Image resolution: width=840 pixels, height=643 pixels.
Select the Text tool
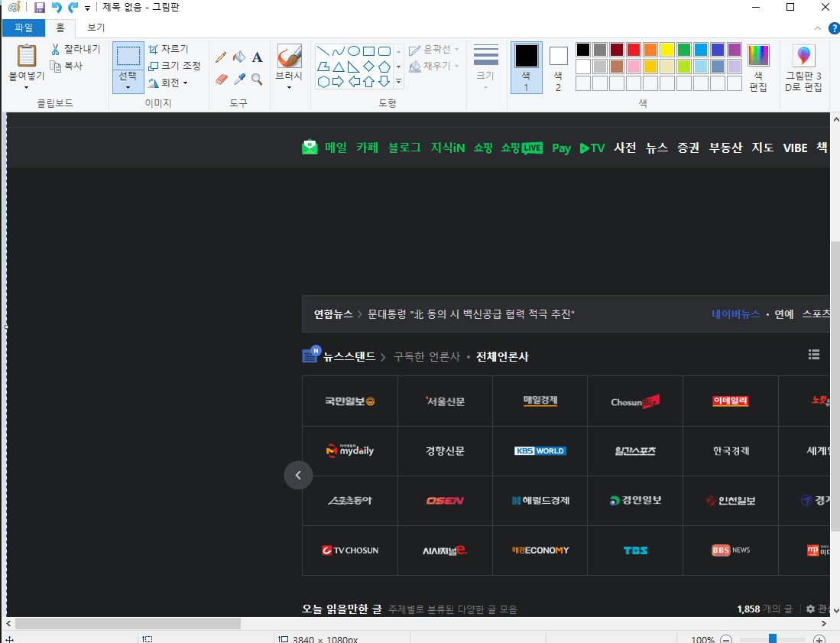pyautogui.click(x=257, y=57)
